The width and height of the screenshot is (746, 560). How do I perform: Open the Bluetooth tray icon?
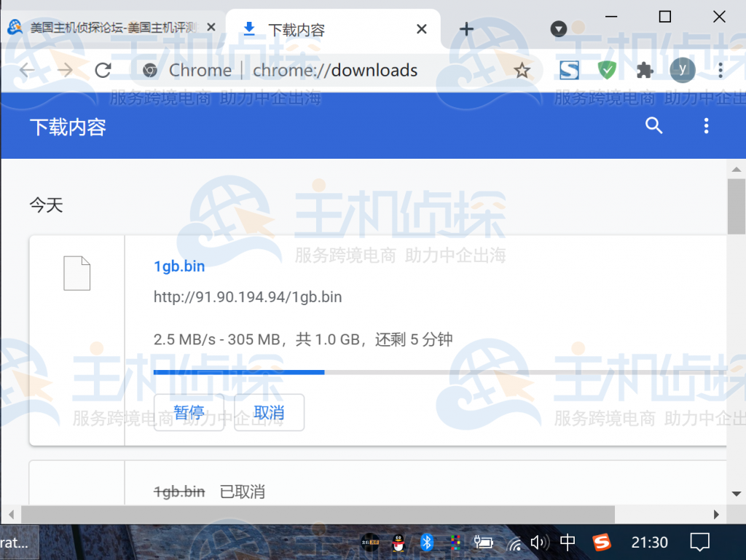(427, 542)
